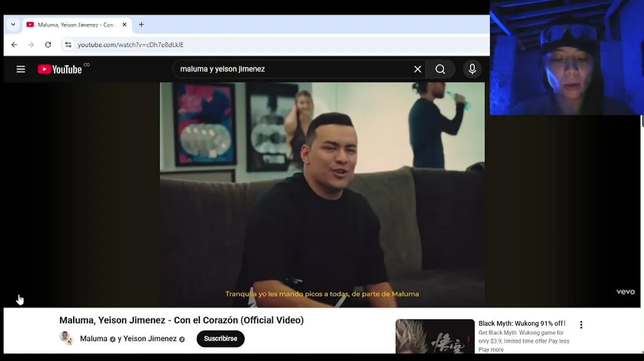Click the video player to pause playback
The width and height of the screenshot is (644, 361).
(x=322, y=195)
